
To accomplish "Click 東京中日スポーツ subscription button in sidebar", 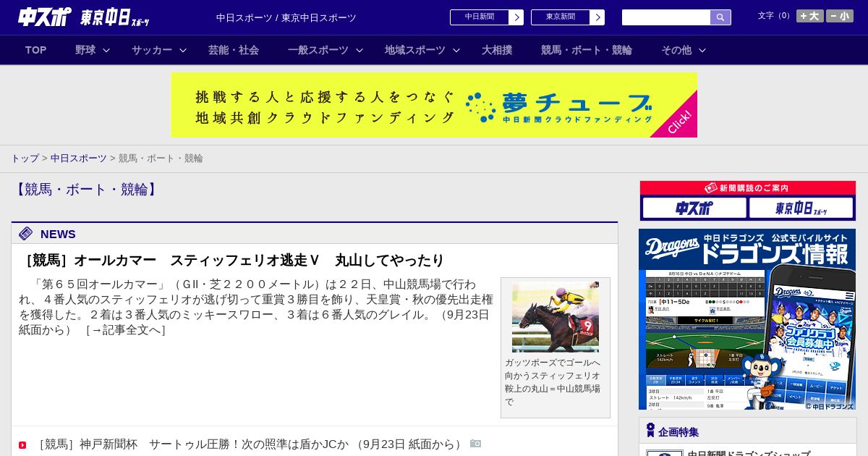I will (x=801, y=208).
